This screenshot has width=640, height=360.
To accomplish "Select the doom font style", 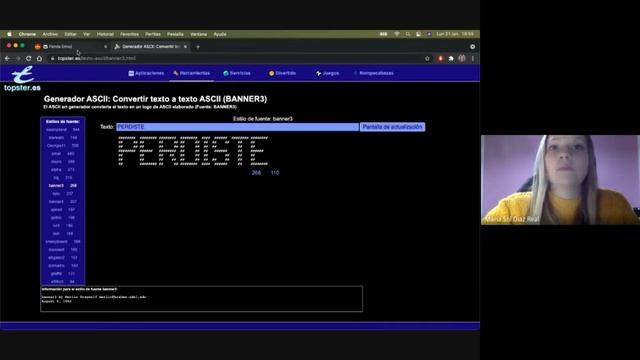I will (62, 162).
